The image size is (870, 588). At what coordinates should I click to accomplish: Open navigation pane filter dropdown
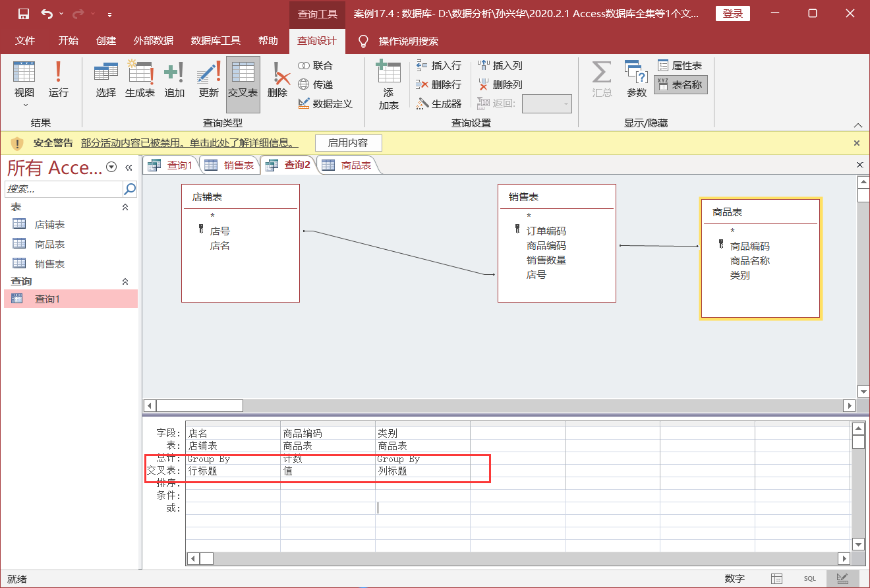point(111,167)
